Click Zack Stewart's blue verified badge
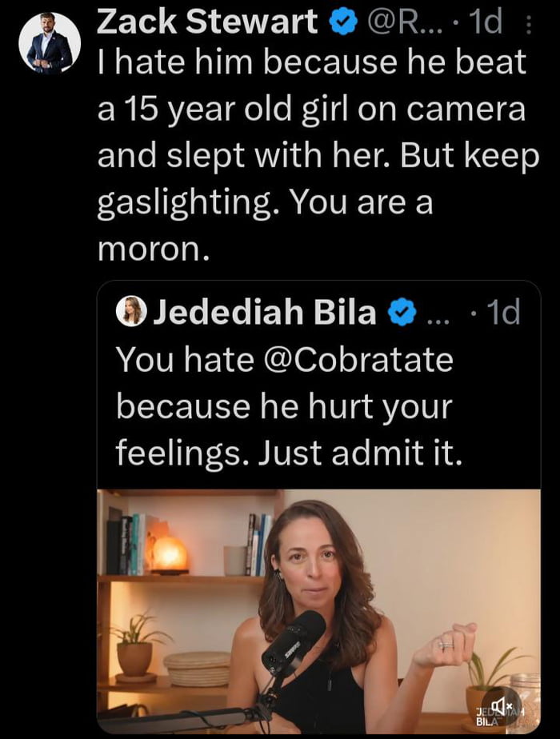 click(345, 24)
